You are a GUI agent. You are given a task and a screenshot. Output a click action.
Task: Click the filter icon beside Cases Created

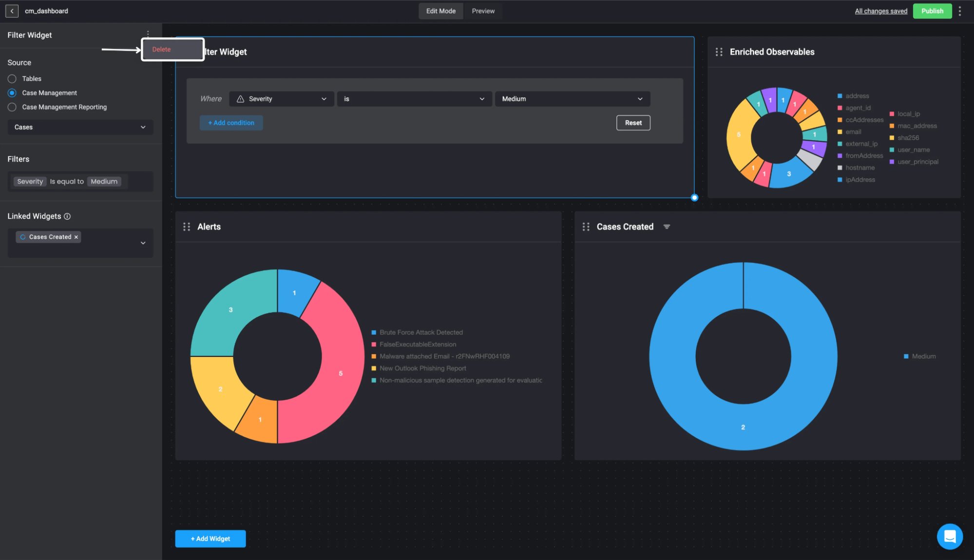[667, 226]
